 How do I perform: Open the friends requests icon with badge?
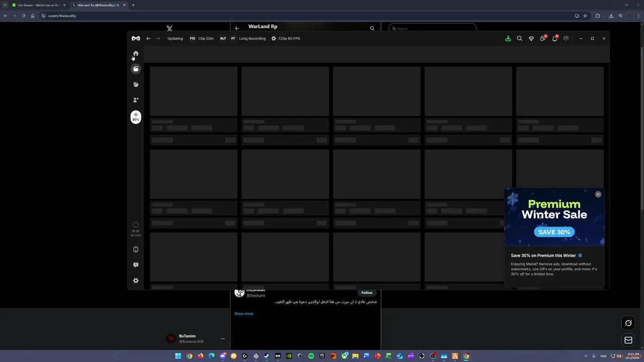(543, 38)
